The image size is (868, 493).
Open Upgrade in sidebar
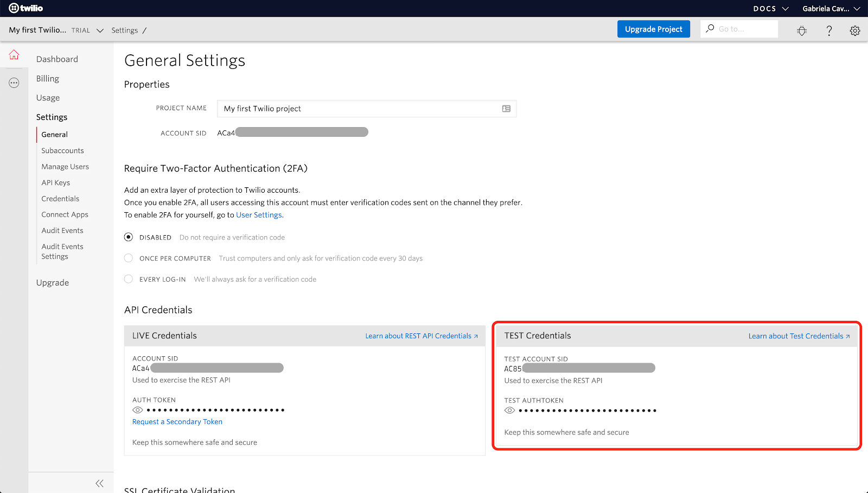[53, 283]
